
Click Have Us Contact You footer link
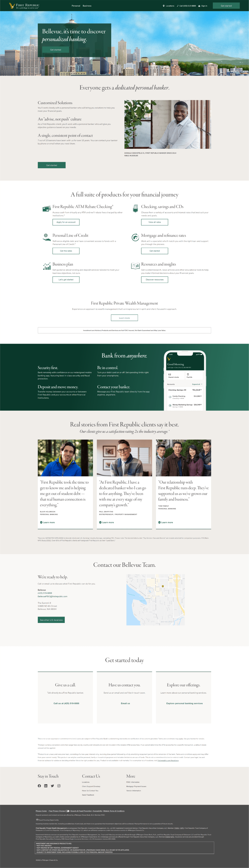coord(90,790)
